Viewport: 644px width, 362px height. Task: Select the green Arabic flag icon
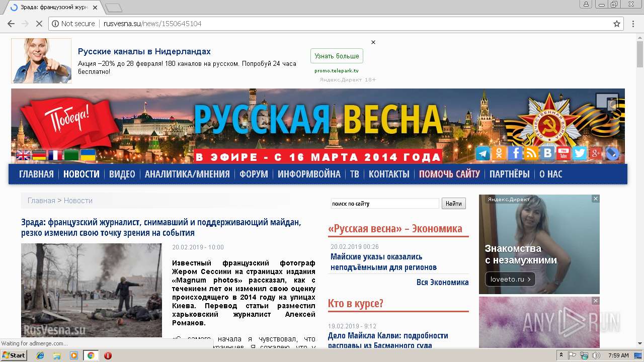pyautogui.click(x=71, y=155)
